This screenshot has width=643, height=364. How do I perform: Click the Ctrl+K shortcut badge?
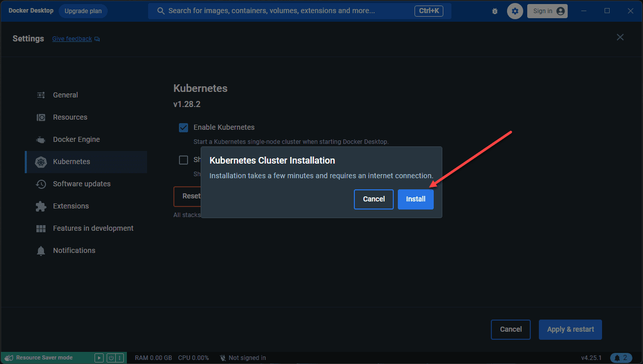(x=429, y=11)
